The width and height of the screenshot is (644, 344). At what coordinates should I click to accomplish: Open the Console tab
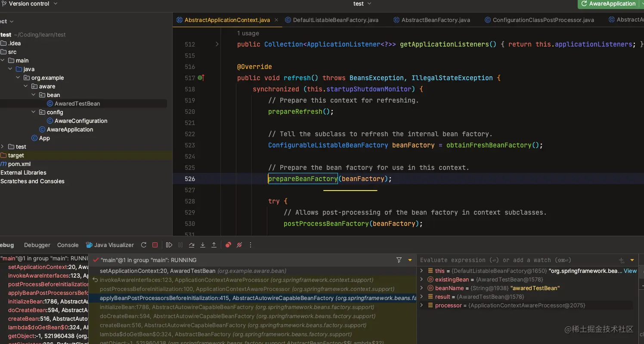click(68, 245)
